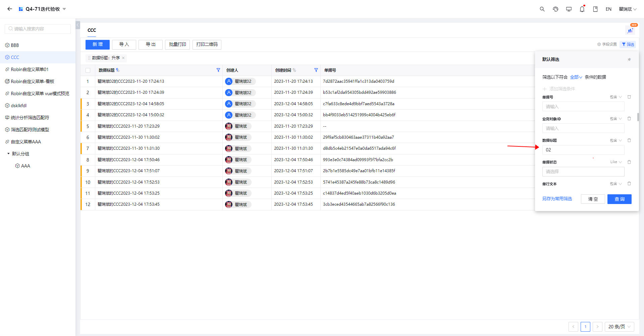Toggle the 筛选 filter button
Image resolution: width=644 pixels, height=336 pixels.
pyautogui.click(x=628, y=44)
